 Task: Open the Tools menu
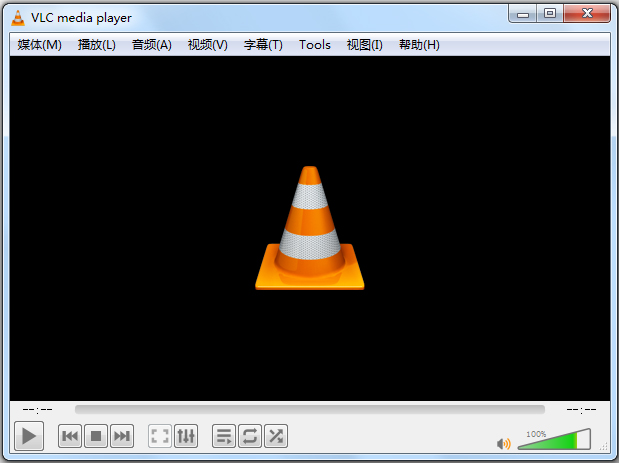315,45
